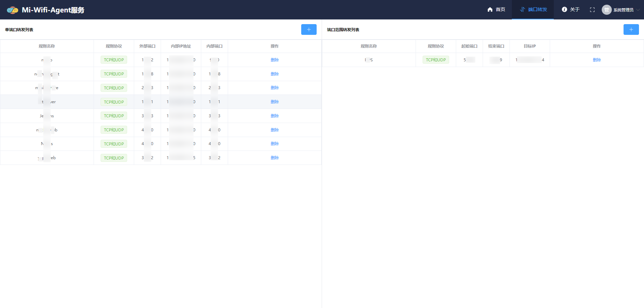Screen dimensions: 644x308
Task: Click the home icon beside 首页
Action: (x=490, y=10)
